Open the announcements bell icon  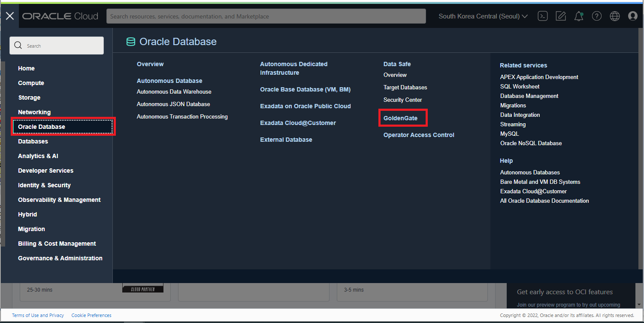[579, 16]
